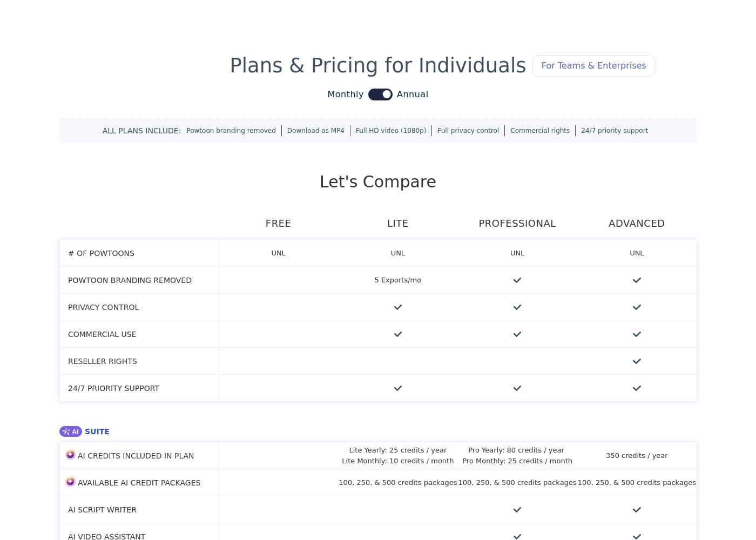The image size is (756, 540).
Task: Click 'Pro Monthly: 25 credits / month' text
Action: coord(517,461)
